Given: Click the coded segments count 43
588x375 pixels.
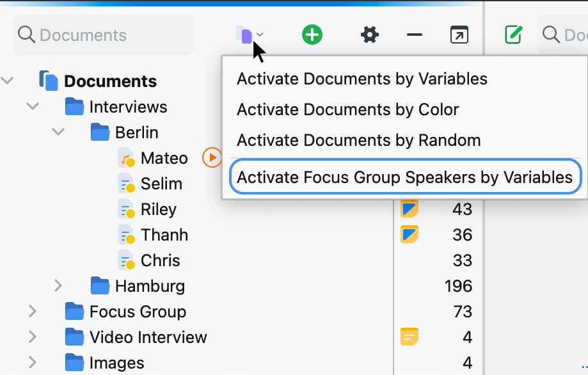Looking at the screenshot, I should (x=462, y=209).
